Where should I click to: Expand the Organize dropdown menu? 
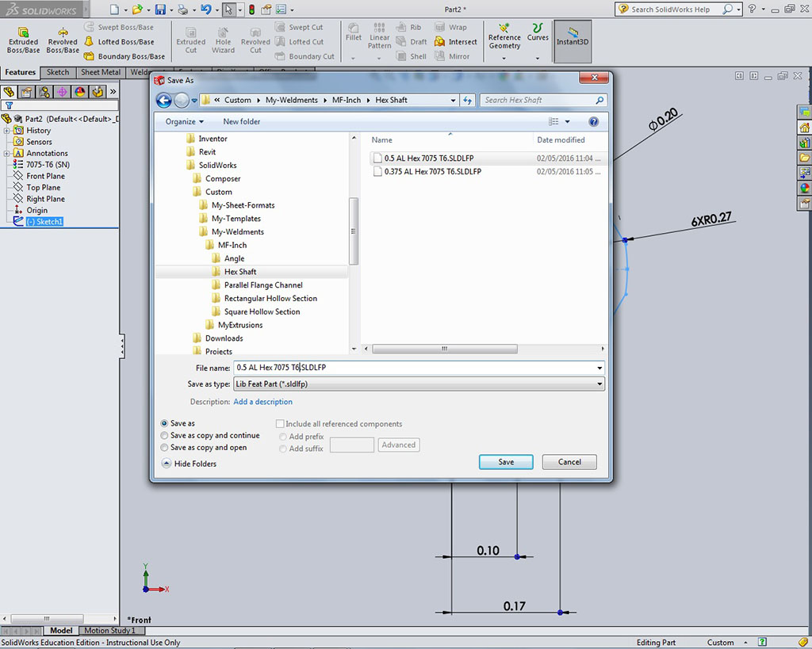(x=184, y=121)
